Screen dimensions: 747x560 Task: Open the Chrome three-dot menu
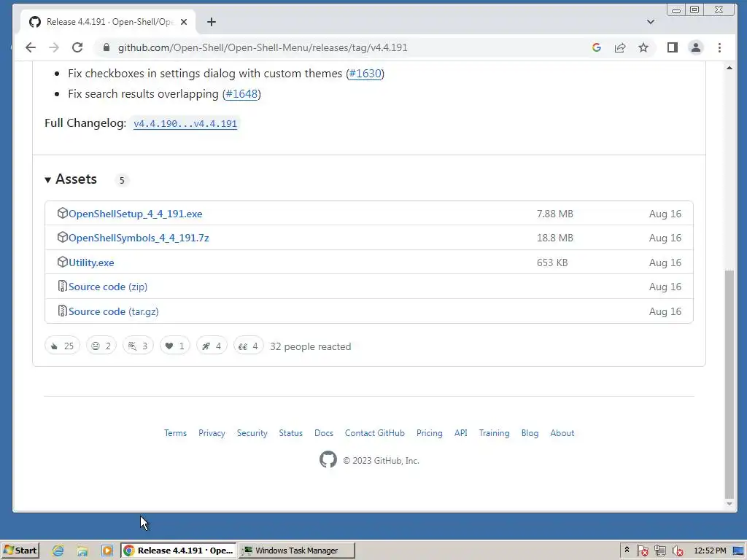click(x=719, y=47)
